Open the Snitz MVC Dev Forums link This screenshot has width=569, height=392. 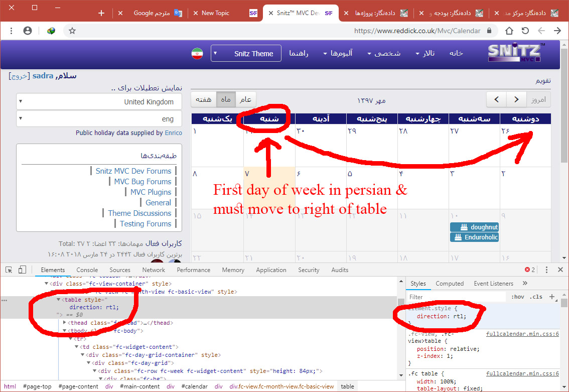133,171
